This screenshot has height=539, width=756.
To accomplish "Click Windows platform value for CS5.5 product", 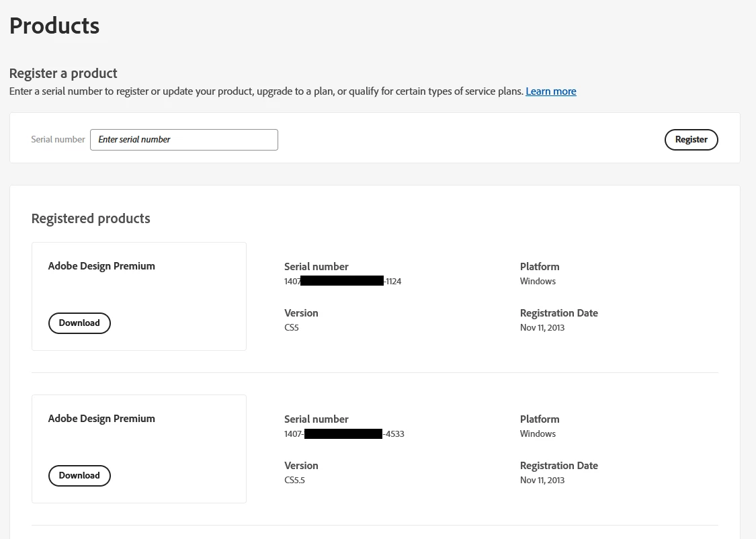I will pos(538,434).
